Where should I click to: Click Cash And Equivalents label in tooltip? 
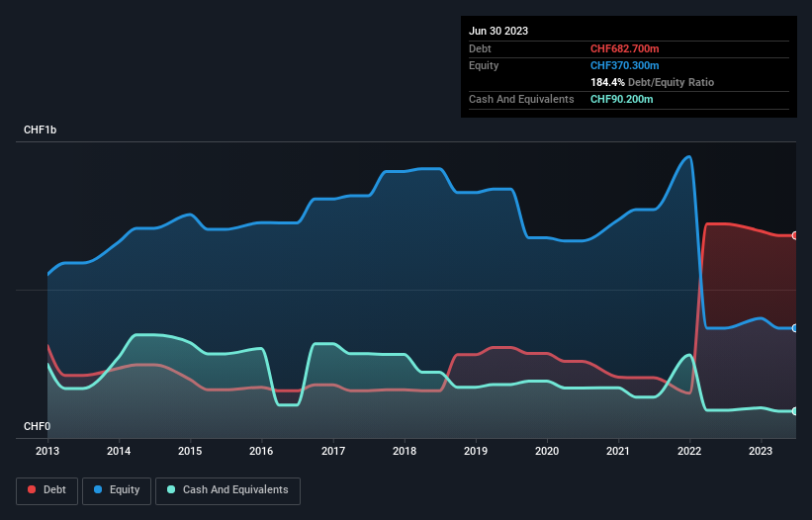click(521, 99)
